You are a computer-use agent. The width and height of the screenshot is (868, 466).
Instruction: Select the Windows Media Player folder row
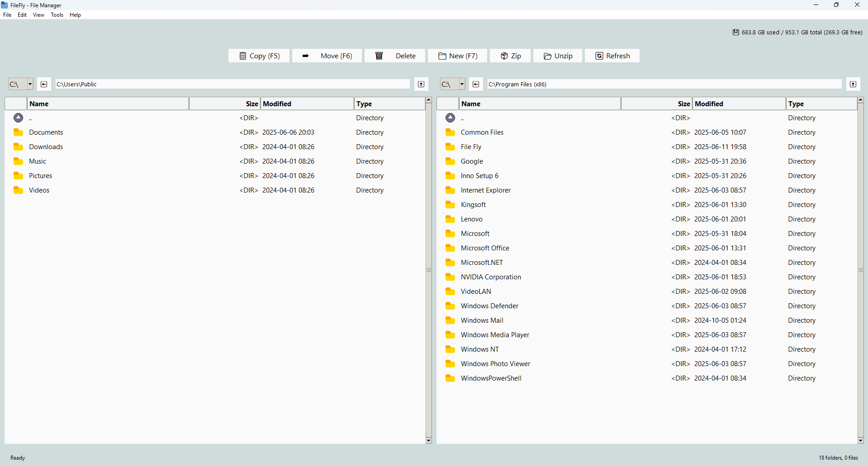click(x=495, y=335)
